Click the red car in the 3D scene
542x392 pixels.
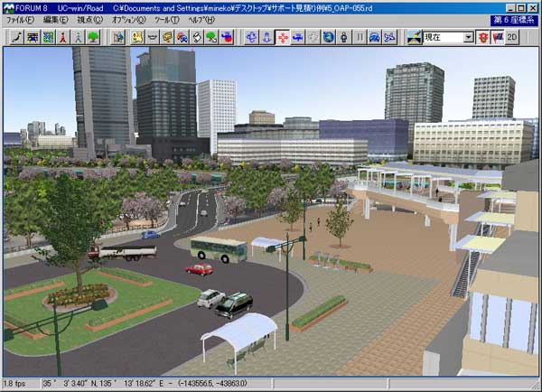(x=200, y=270)
